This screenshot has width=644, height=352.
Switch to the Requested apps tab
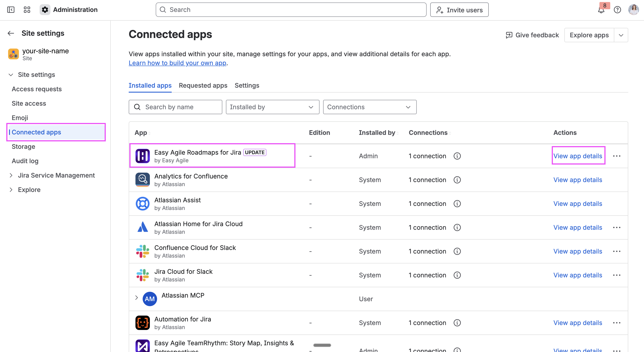coord(203,85)
